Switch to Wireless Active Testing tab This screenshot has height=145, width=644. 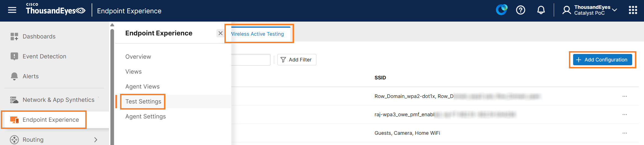click(x=258, y=34)
